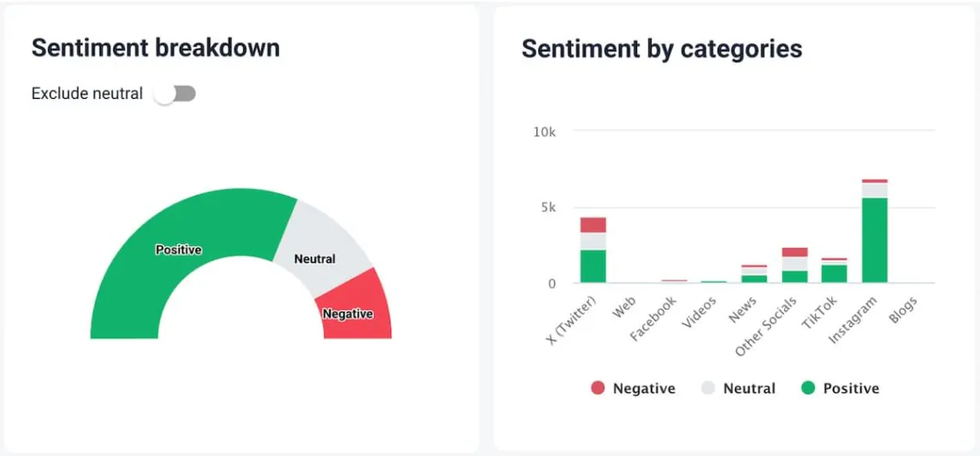Click the TikTok positive bar

pos(834,273)
